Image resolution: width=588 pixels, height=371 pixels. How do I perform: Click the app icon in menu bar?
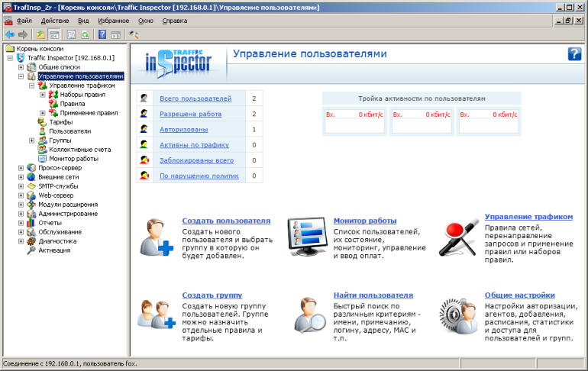[x=8, y=21]
